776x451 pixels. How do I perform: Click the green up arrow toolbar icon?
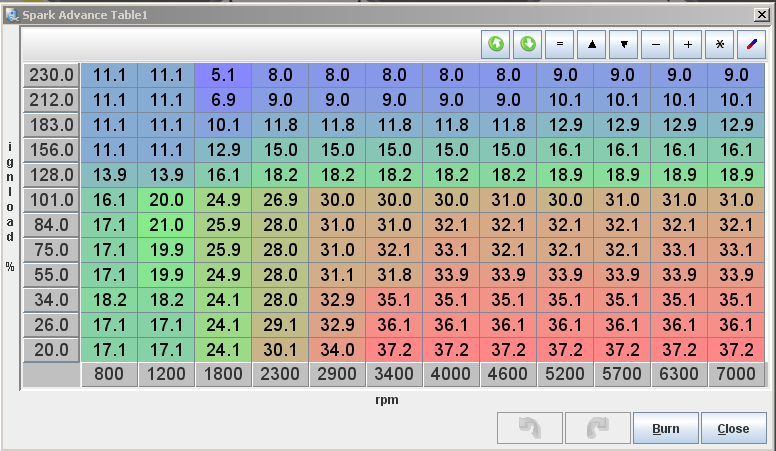click(x=496, y=44)
